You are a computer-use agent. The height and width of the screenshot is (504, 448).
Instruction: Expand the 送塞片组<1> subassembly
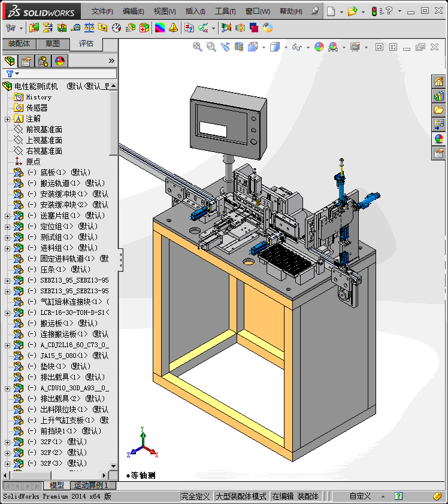pyautogui.click(x=7, y=216)
